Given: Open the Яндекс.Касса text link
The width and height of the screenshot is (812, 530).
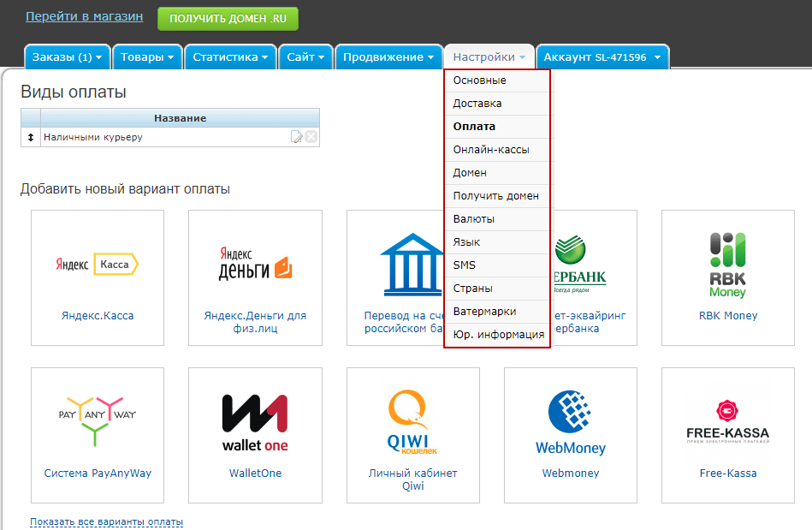Looking at the screenshot, I should coord(98,315).
